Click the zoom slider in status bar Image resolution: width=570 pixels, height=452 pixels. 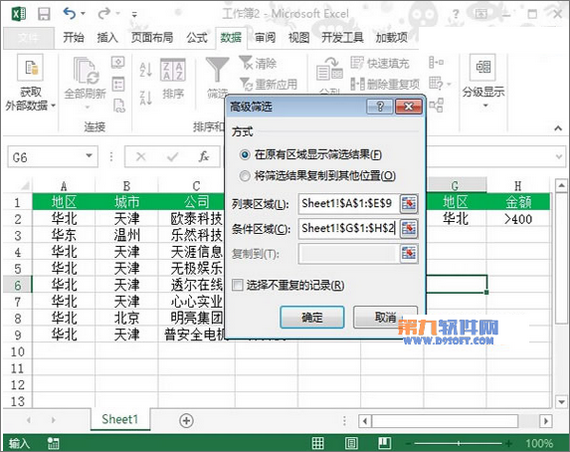click(459, 443)
